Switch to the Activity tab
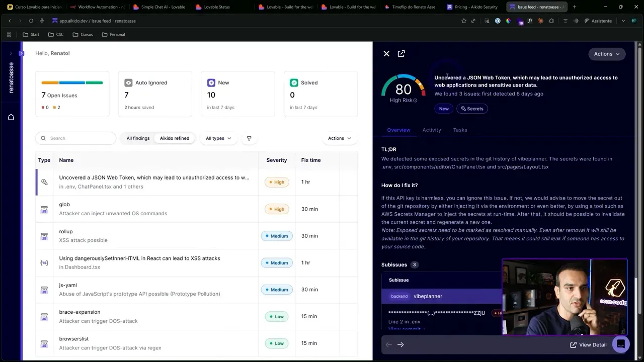 click(x=431, y=130)
